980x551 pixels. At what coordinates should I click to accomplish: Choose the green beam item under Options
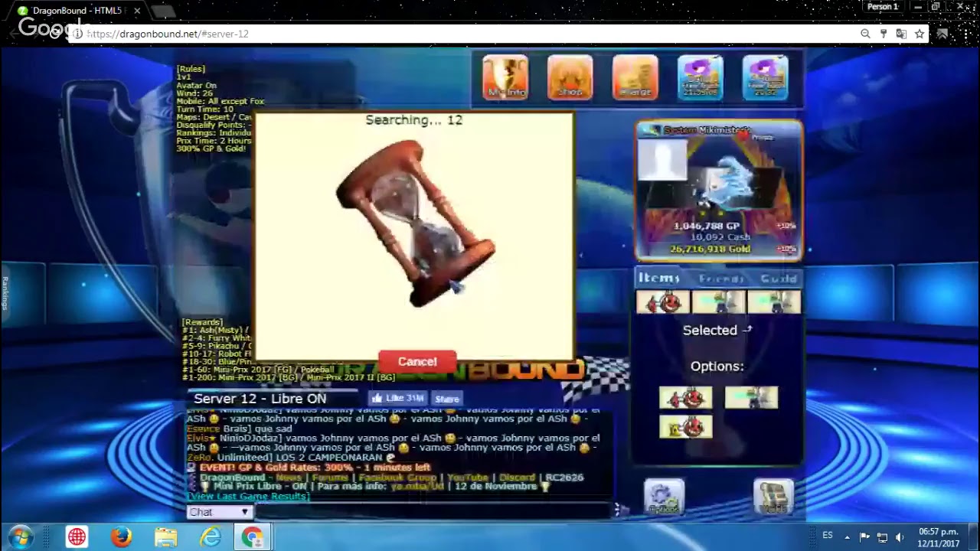751,398
